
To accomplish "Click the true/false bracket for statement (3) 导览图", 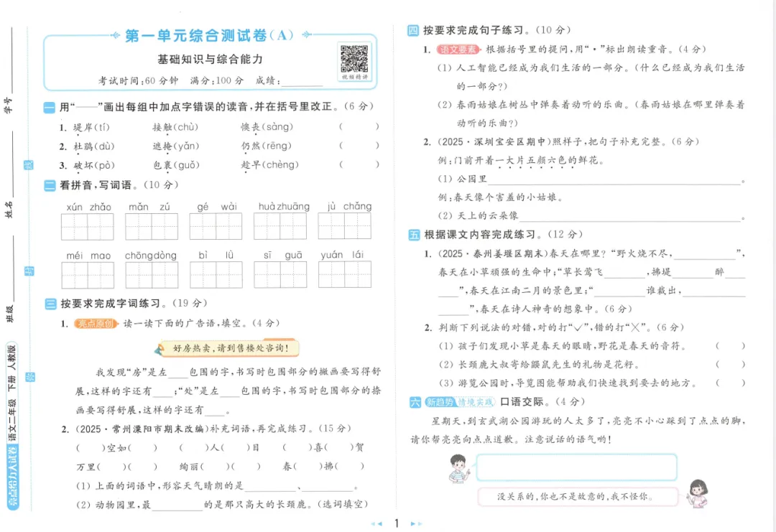I will (731, 383).
